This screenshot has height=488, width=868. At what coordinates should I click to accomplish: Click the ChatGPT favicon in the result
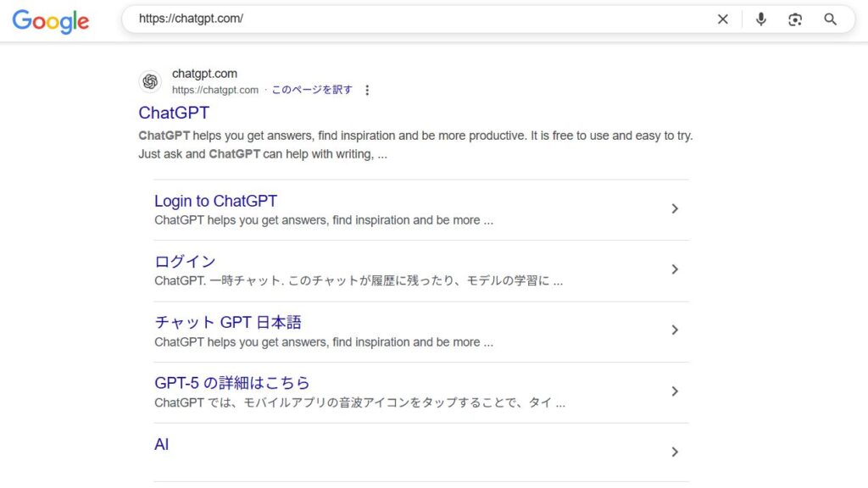point(150,81)
